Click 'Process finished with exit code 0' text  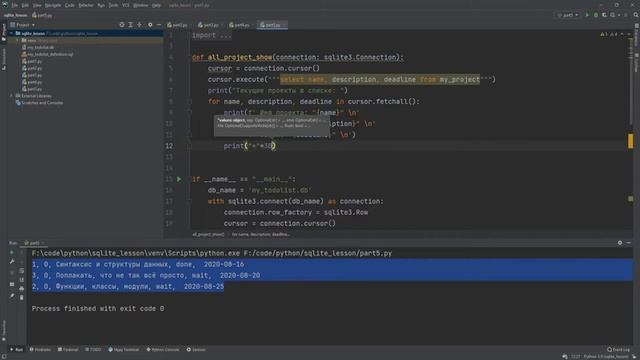98,309
